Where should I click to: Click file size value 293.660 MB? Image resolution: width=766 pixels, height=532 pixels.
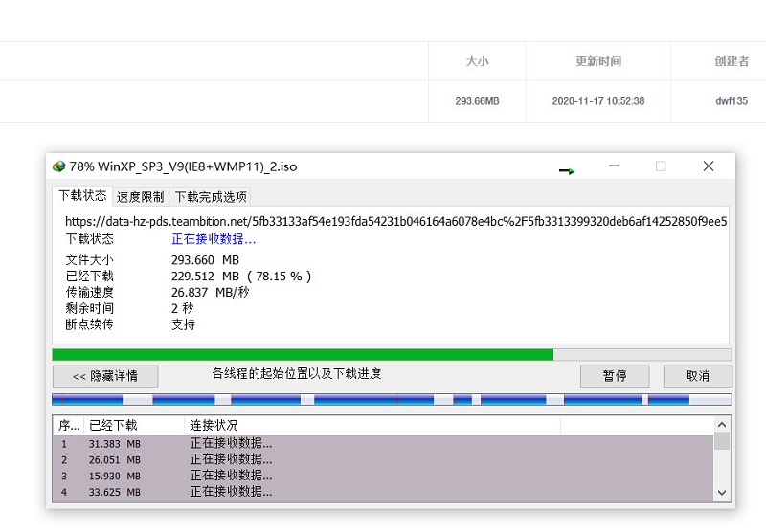205,260
